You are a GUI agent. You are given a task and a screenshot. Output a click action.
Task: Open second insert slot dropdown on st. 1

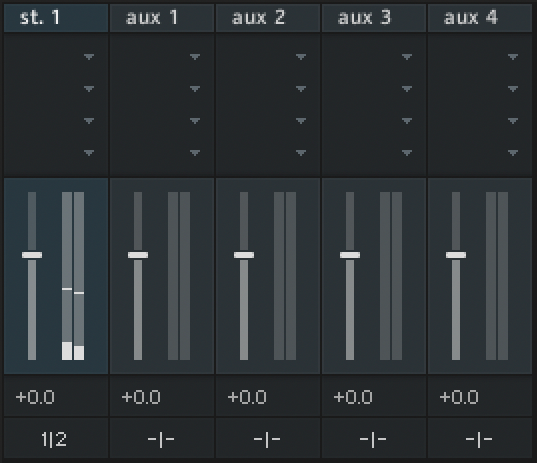[89, 89]
